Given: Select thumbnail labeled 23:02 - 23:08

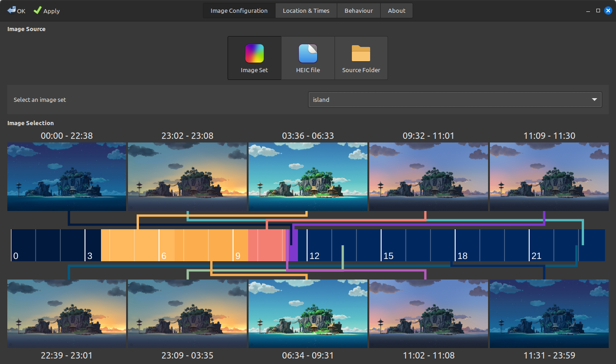Looking at the screenshot, I should [x=187, y=176].
